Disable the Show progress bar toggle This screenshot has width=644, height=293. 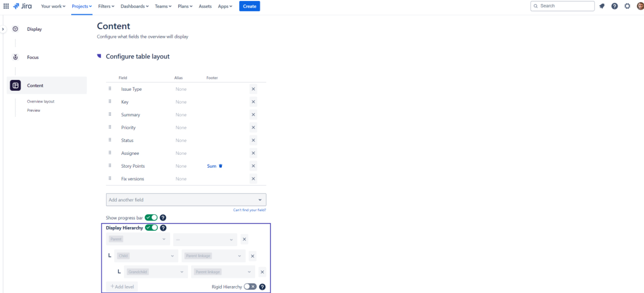151,218
